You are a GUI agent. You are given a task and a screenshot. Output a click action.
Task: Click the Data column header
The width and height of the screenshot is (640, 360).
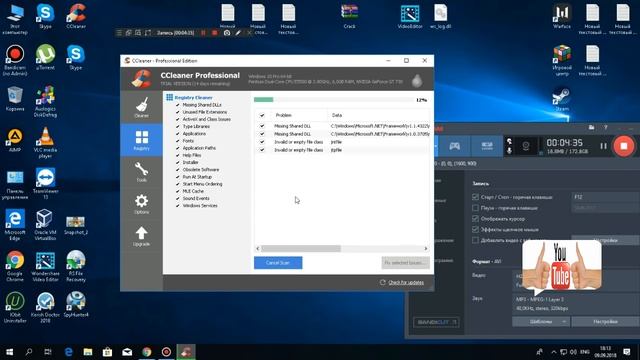click(379, 115)
